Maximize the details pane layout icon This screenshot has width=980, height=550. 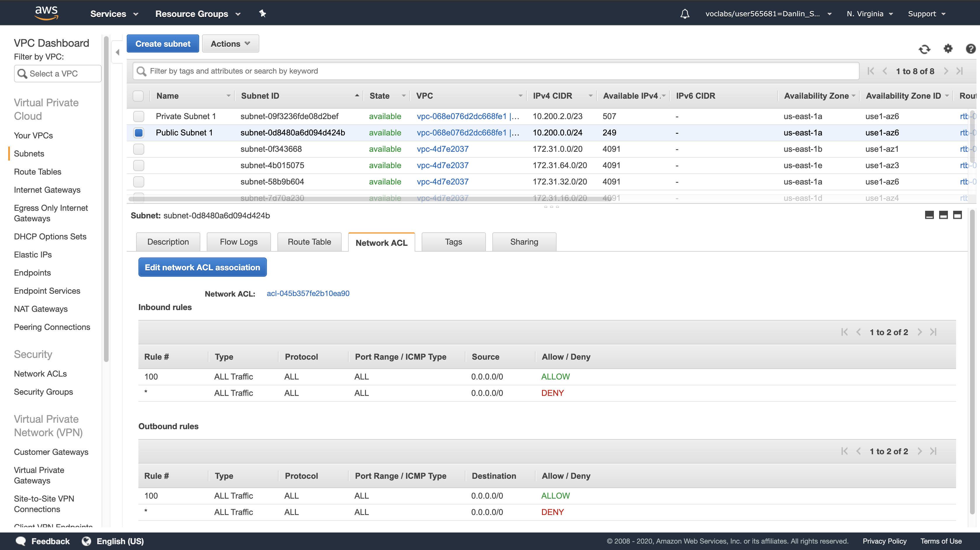click(957, 215)
